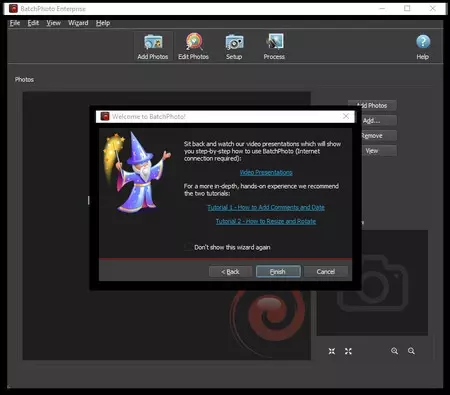Open the Wizard menu

pyautogui.click(x=78, y=23)
